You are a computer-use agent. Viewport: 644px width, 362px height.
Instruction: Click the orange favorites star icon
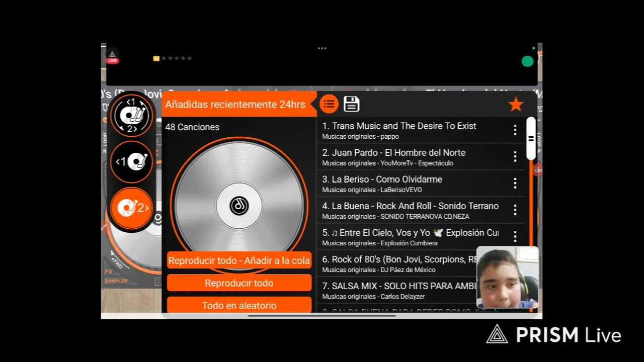516,104
